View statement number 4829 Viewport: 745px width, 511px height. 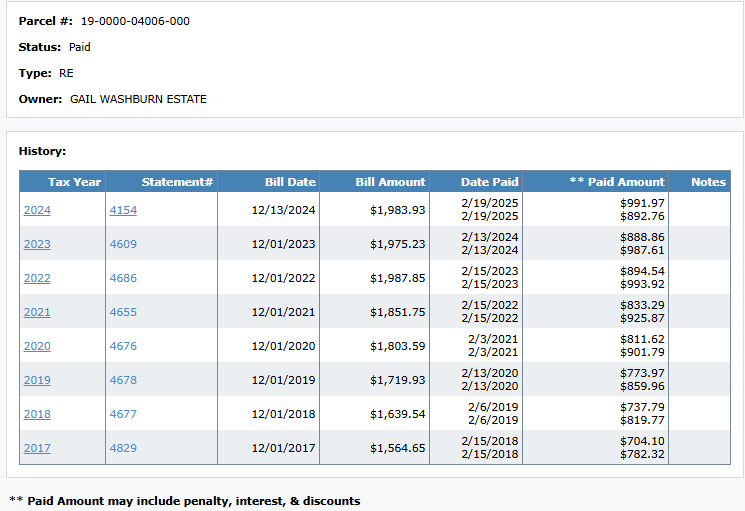pos(123,448)
